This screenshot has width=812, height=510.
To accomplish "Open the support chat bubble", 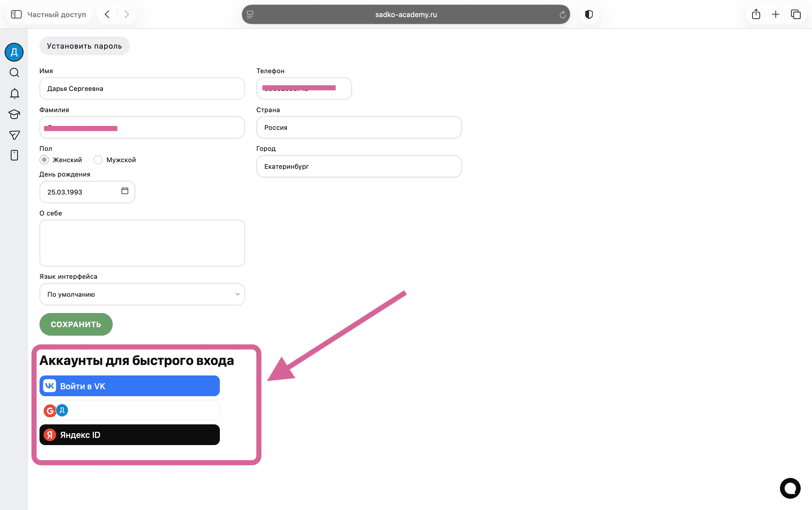I will (790, 488).
